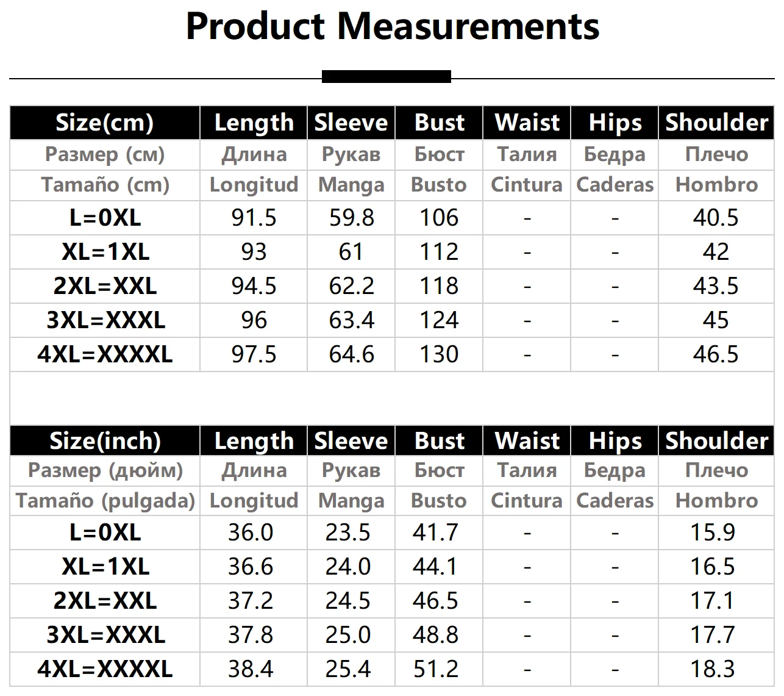
Task: Click the 3XL=XXXL label in the cm table
Action: pyautogui.click(x=105, y=320)
